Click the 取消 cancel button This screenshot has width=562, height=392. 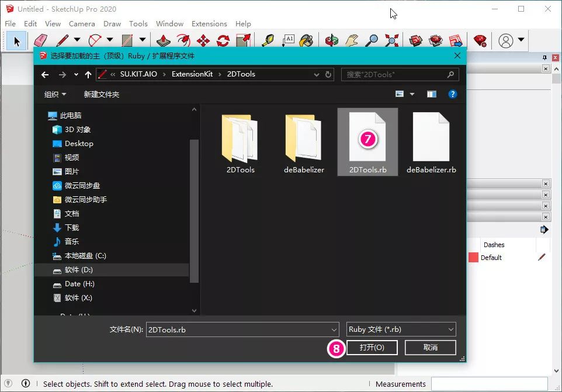(430, 348)
